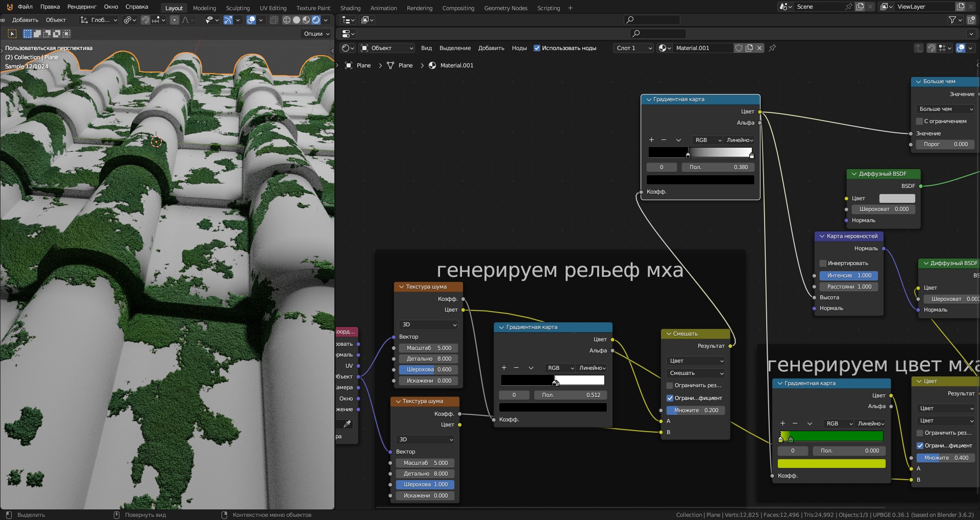Select rendered viewport shading mode
This screenshot has height=520, width=980.
coord(316,20)
